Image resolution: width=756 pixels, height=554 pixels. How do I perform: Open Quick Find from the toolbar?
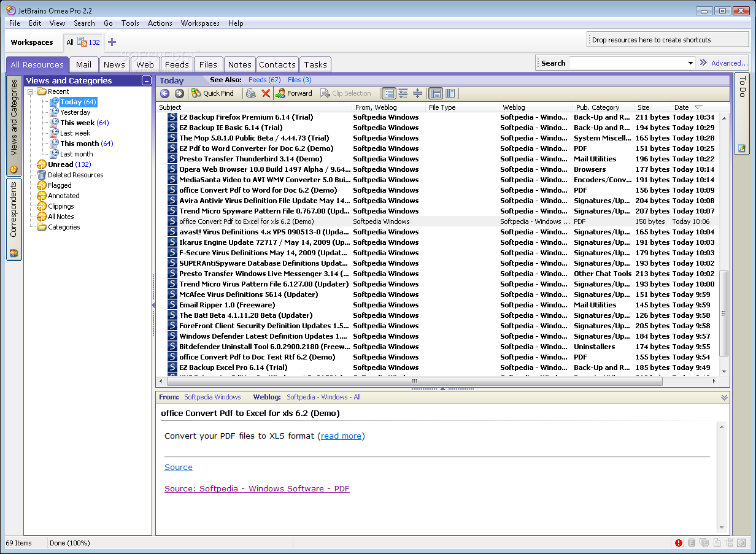click(212, 93)
